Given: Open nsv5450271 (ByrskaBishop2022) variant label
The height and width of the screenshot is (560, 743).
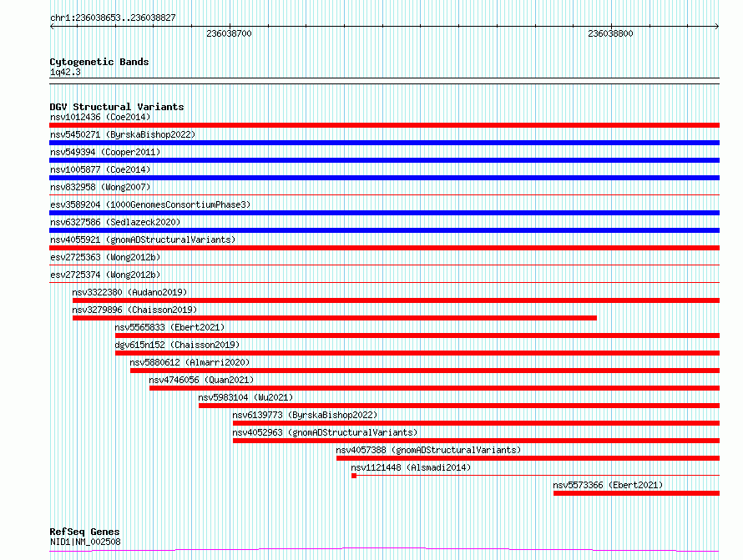Looking at the screenshot, I should [123, 134].
